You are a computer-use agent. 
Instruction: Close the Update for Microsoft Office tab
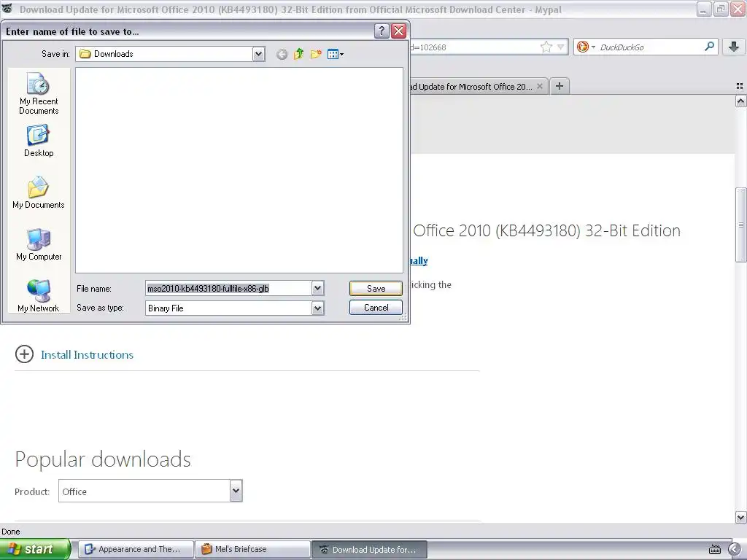540,86
